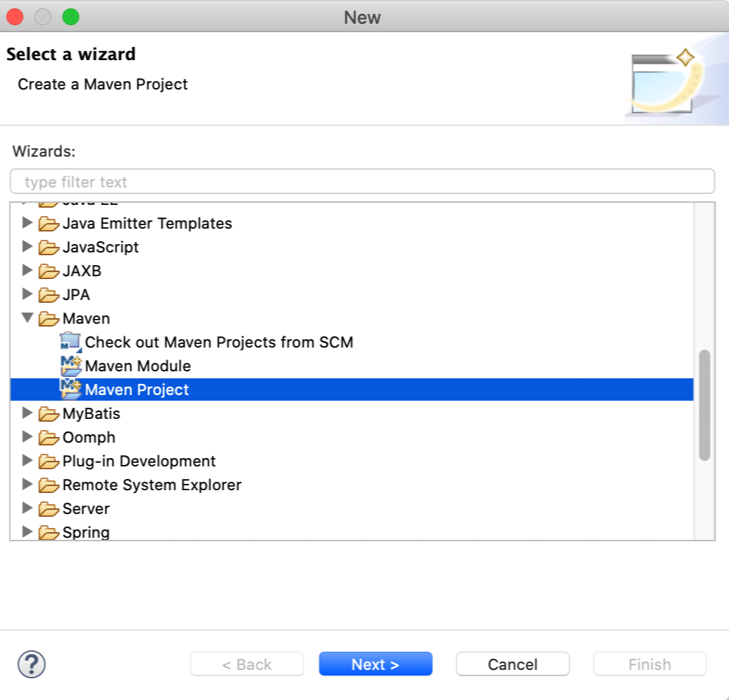This screenshot has width=729, height=700.
Task: Expand the Oomph category
Action: [27, 436]
